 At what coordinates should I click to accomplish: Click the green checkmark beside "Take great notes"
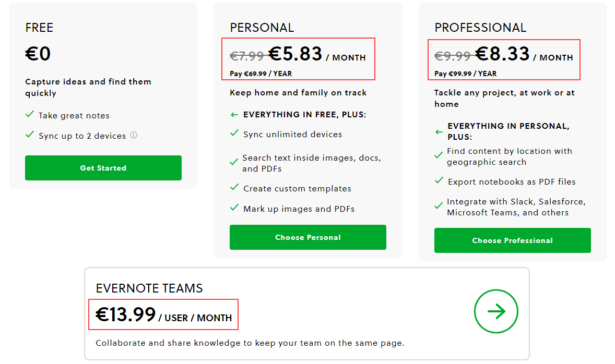pyautogui.click(x=30, y=115)
